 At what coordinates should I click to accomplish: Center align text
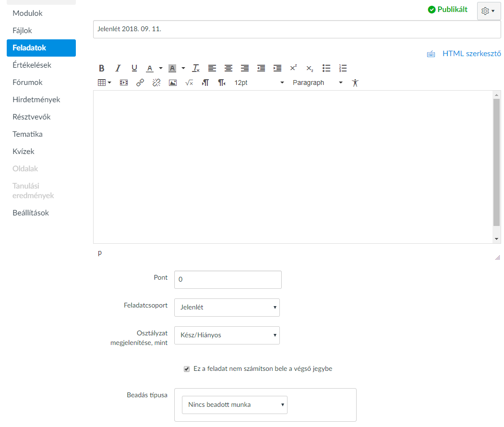coord(228,68)
